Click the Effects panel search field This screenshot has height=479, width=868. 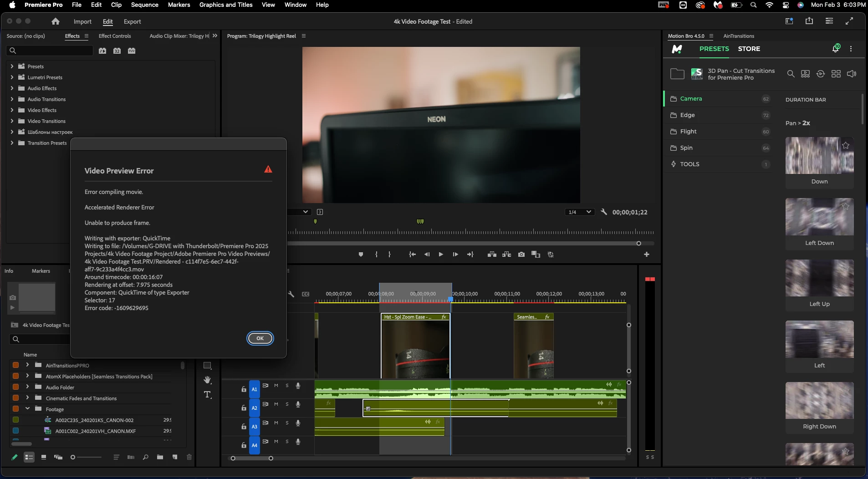(50, 51)
